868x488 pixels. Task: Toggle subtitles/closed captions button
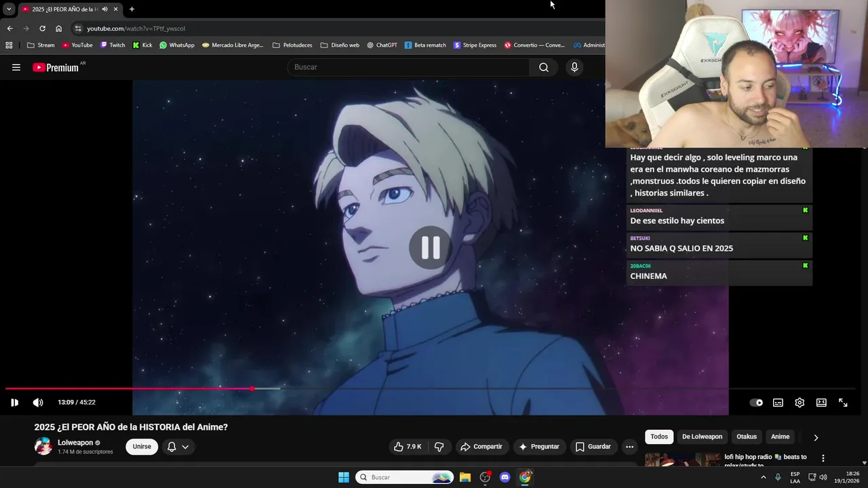point(778,403)
